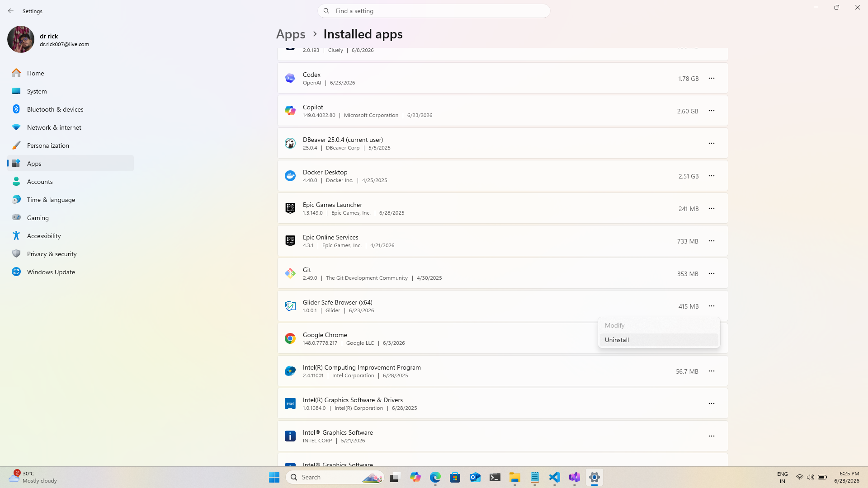Click the user profile picture
This screenshot has height=488, width=868.
tap(21, 39)
